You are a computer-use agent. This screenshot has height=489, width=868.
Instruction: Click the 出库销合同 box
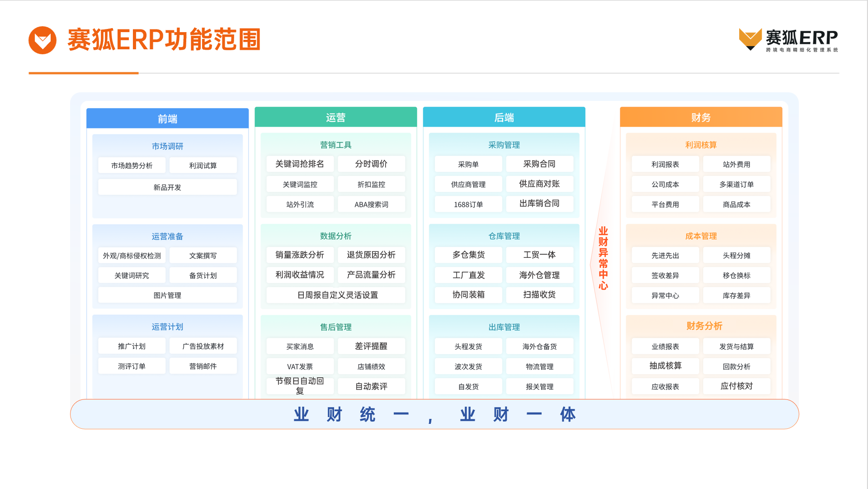click(539, 204)
